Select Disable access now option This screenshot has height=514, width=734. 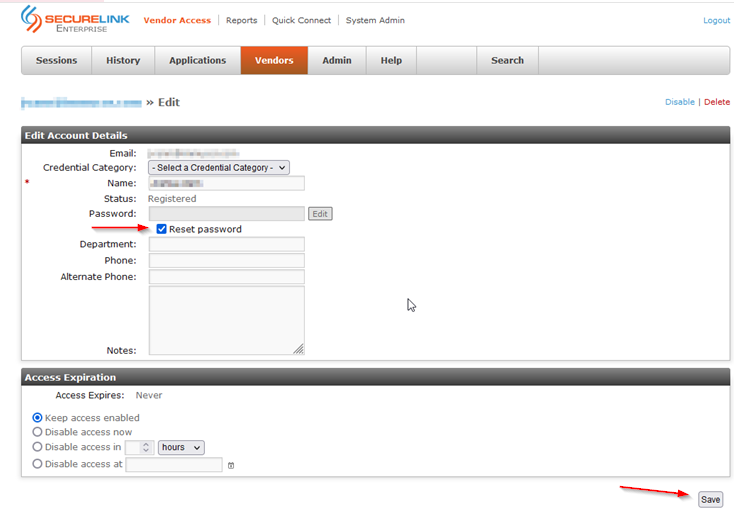(37, 432)
